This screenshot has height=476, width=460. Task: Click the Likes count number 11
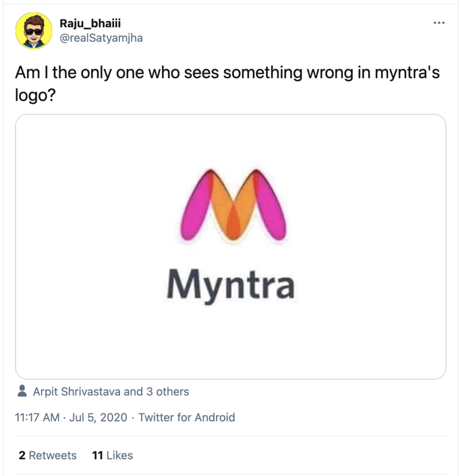98,456
